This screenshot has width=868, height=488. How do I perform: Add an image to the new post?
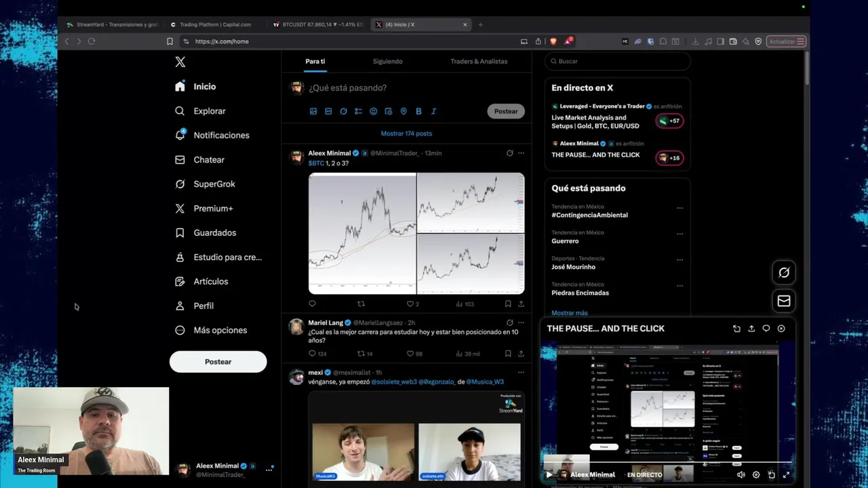click(x=313, y=111)
